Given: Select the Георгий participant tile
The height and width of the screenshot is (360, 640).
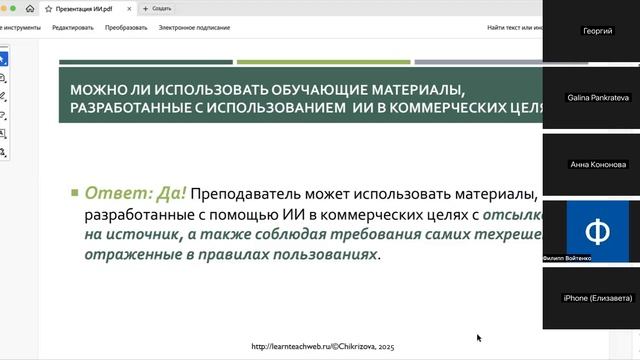Looking at the screenshot, I should click(x=591, y=31).
